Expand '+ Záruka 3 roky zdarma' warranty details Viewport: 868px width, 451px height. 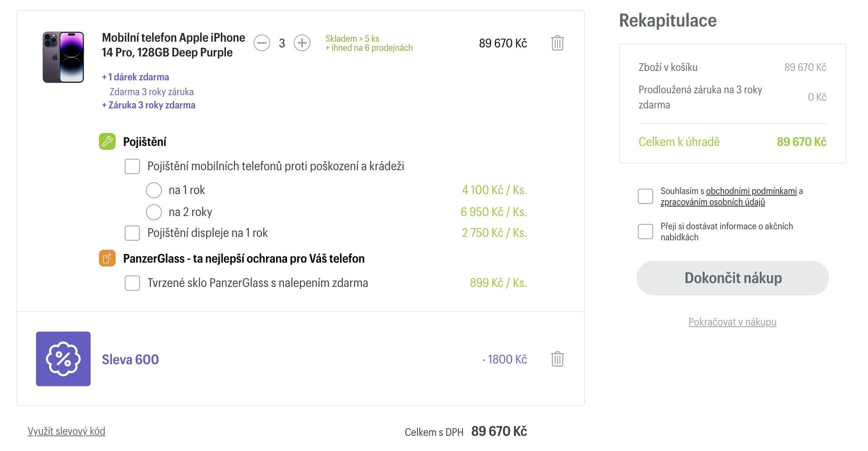coord(148,105)
